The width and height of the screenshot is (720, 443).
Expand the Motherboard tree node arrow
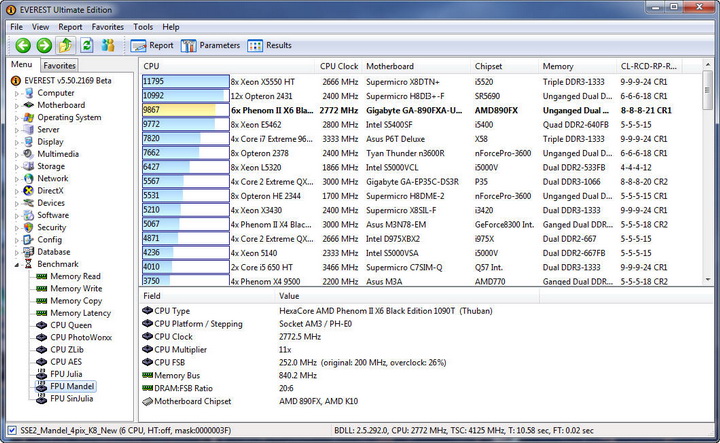(17, 106)
